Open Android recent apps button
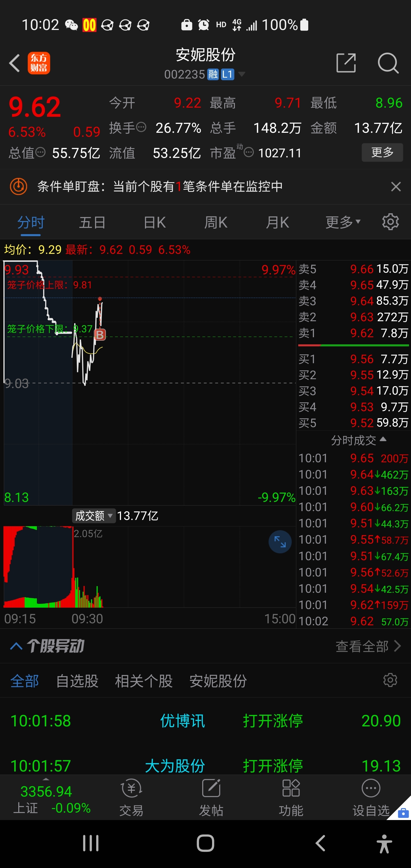411x868 pixels. point(91,843)
